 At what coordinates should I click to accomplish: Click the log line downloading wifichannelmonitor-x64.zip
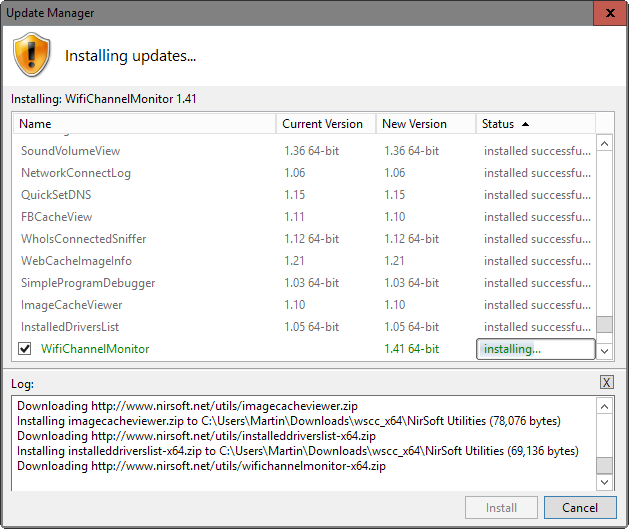pyautogui.click(x=201, y=466)
